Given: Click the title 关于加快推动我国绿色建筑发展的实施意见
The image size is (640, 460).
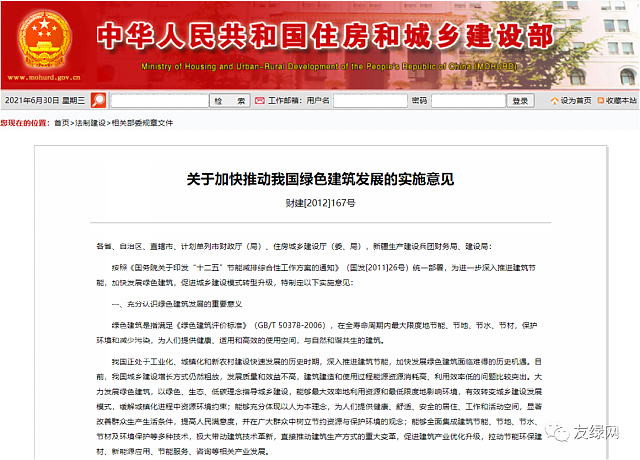Looking at the screenshot, I should pos(320,179).
